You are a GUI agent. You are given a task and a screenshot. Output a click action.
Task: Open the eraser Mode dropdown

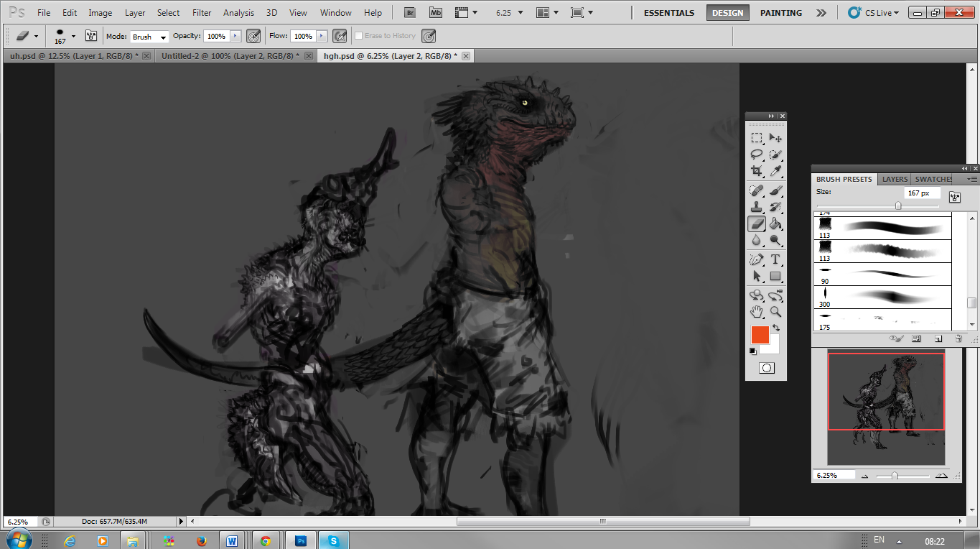(149, 37)
